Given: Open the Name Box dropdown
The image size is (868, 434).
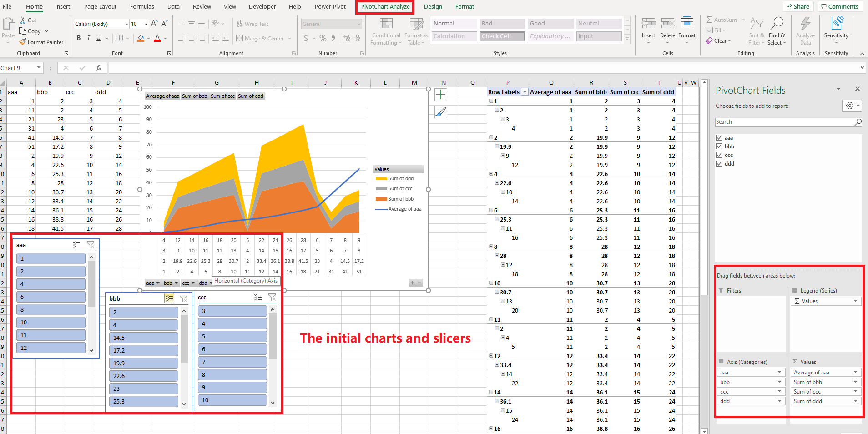Looking at the screenshot, I should (39, 68).
